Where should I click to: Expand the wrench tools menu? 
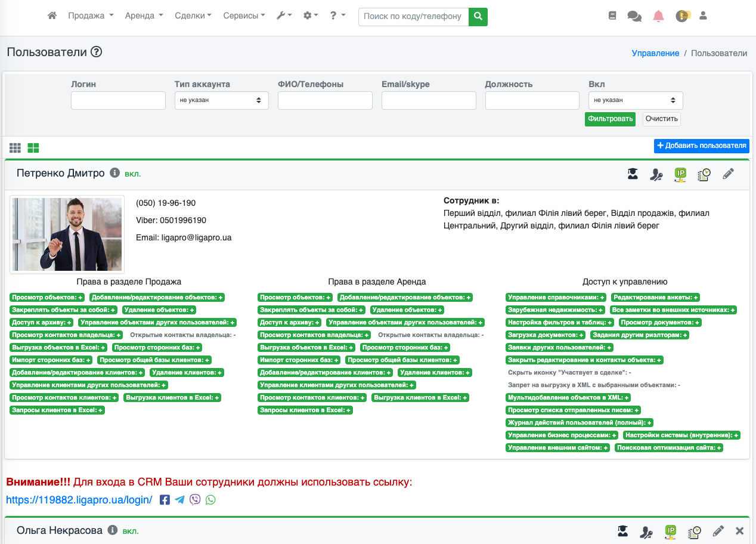coord(284,16)
